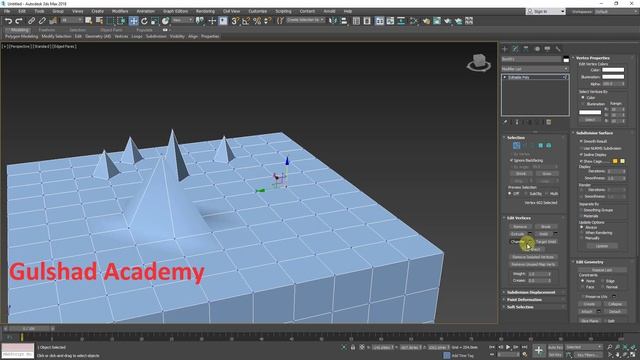Screen dimensions: 640x360
Task: Open the Create command panel tab
Action: 505,49
